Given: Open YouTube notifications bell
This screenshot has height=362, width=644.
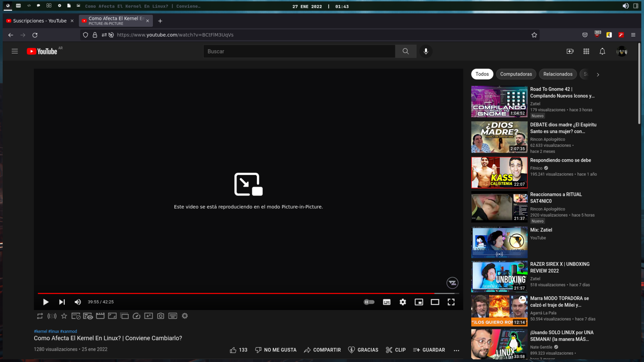Looking at the screenshot, I should (x=602, y=51).
